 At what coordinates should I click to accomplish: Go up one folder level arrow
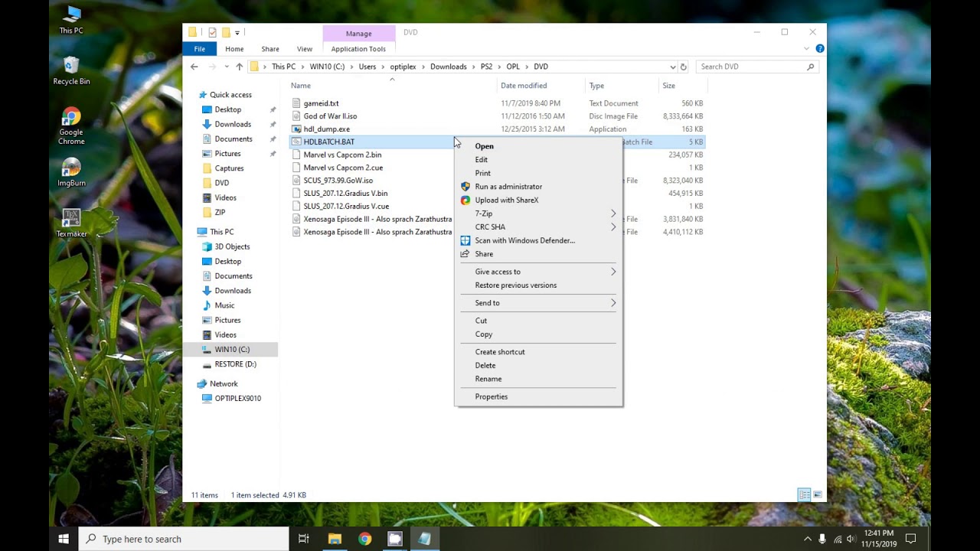(239, 67)
